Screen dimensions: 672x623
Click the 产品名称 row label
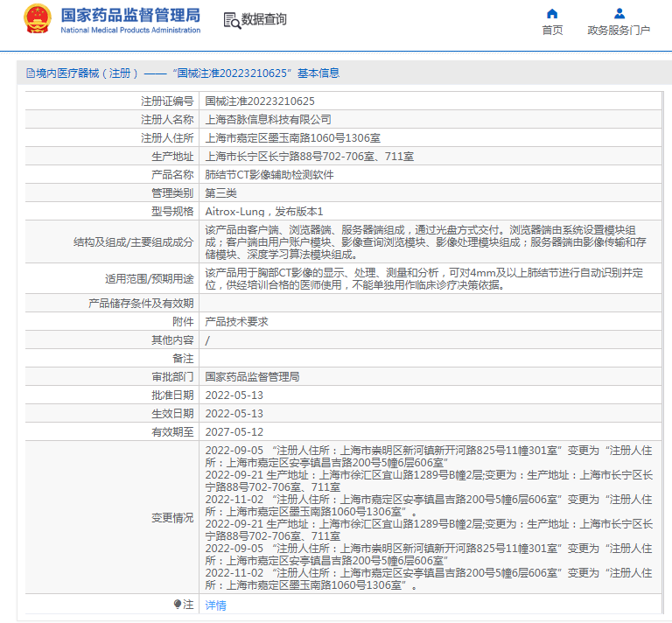(x=172, y=175)
